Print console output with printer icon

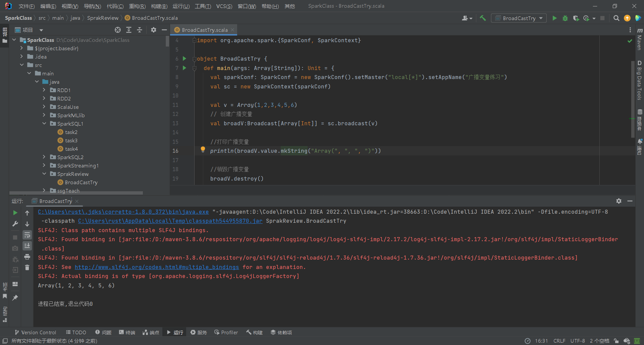pos(27,257)
